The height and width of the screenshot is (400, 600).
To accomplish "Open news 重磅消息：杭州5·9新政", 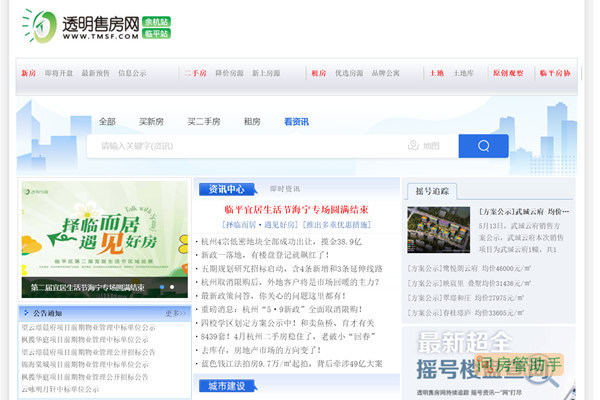I will (x=281, y=309).
